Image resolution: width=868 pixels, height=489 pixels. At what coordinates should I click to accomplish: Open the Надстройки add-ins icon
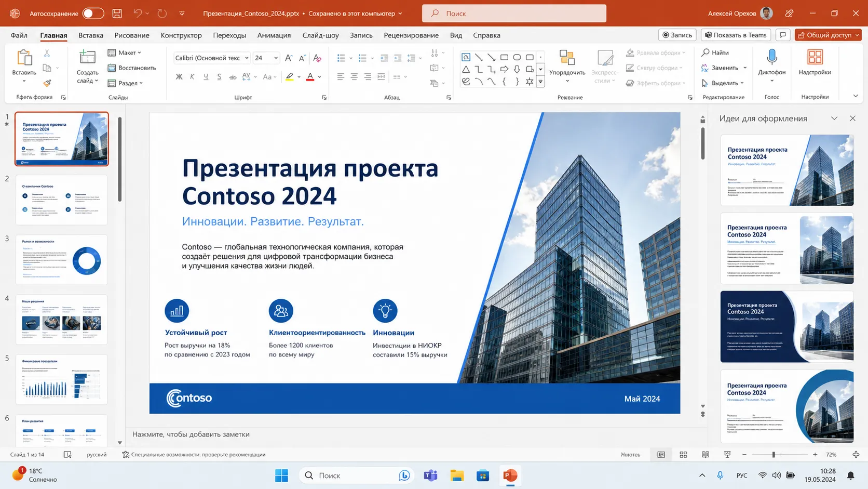point(815,57)
